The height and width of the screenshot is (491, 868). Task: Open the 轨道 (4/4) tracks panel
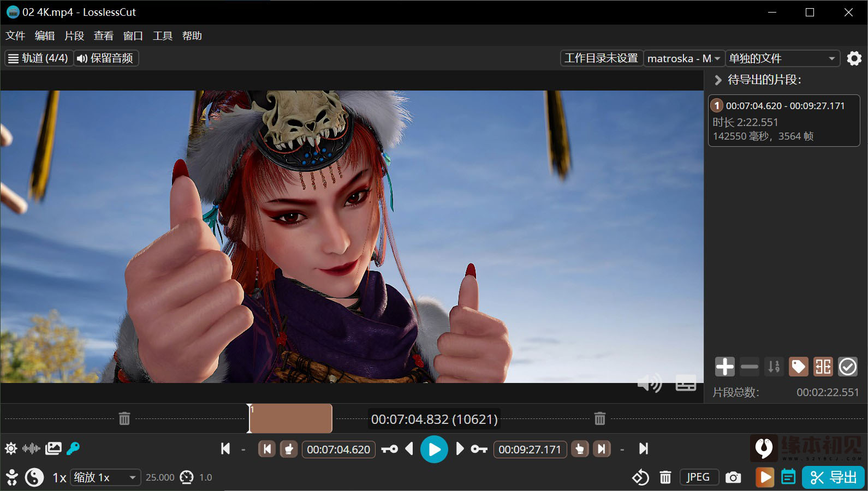[x=38, y=58]
